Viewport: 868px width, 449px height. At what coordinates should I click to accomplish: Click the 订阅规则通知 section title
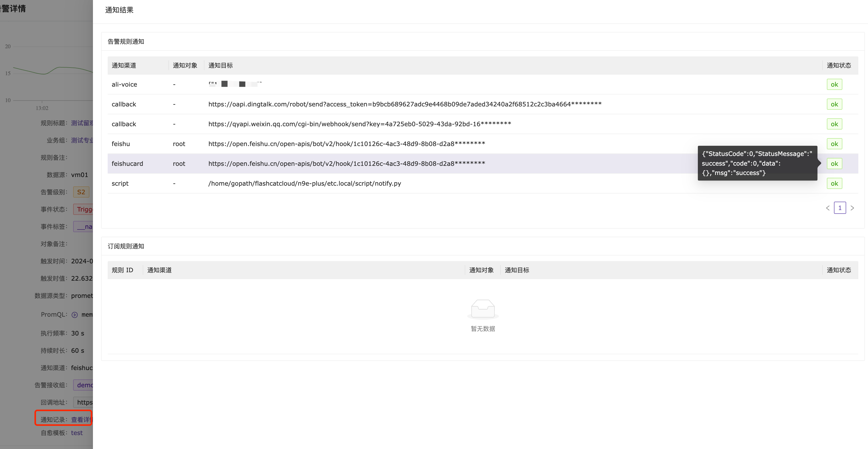click(126, 246)
